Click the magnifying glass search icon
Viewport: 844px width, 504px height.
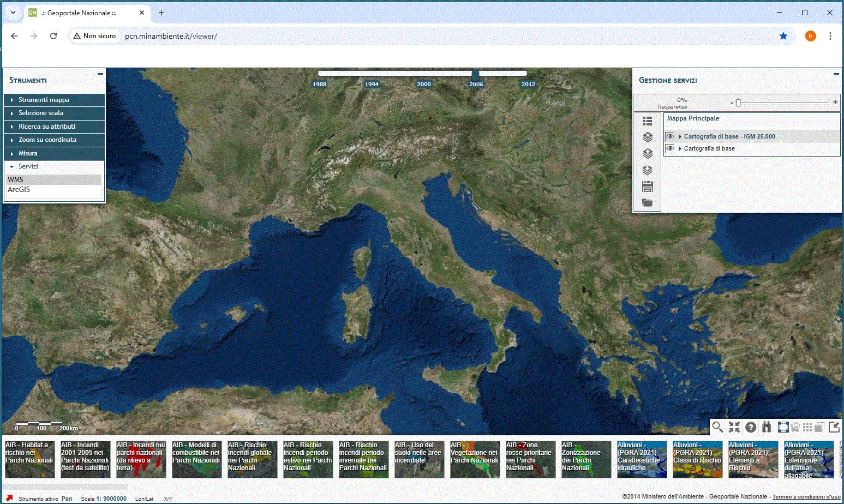(x=717, y=427)
